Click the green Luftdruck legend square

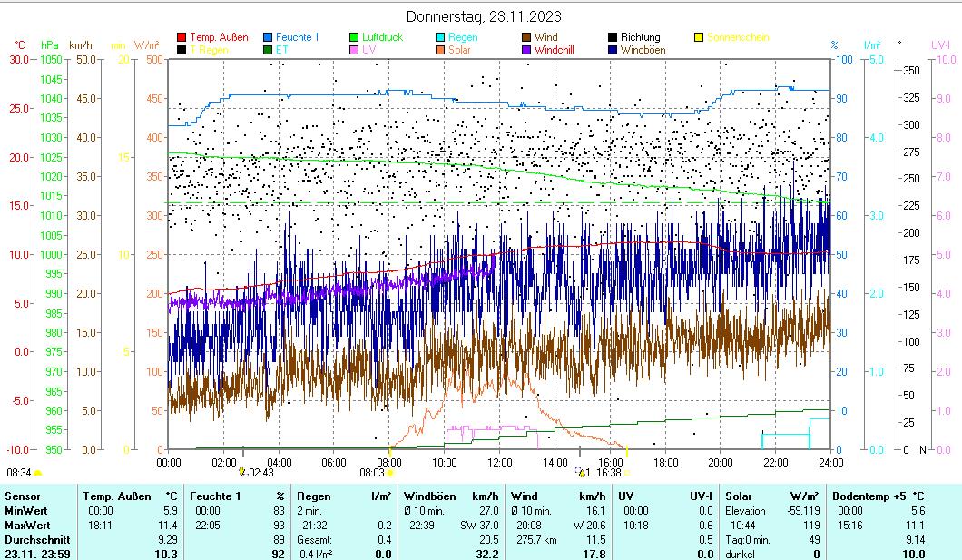354,37
